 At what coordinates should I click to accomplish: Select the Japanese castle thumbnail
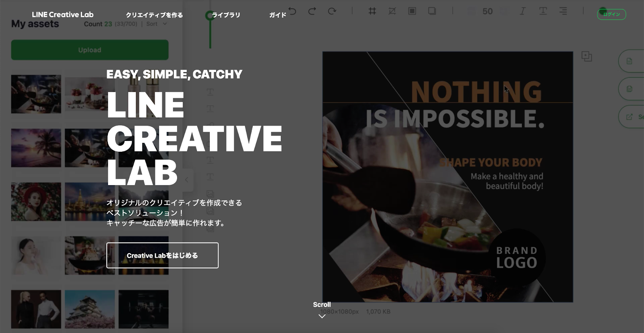pyautogui.click(x=90, y=309)
